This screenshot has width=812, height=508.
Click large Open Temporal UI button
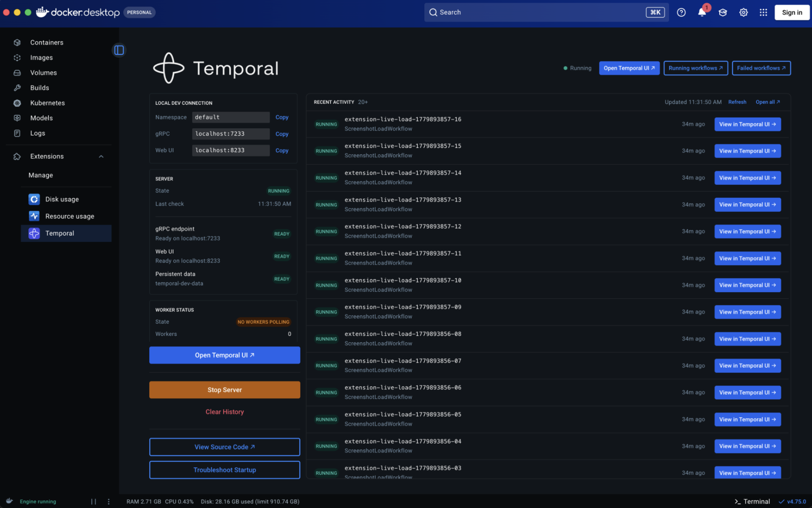pyautogui.click(x=224, y=355)
